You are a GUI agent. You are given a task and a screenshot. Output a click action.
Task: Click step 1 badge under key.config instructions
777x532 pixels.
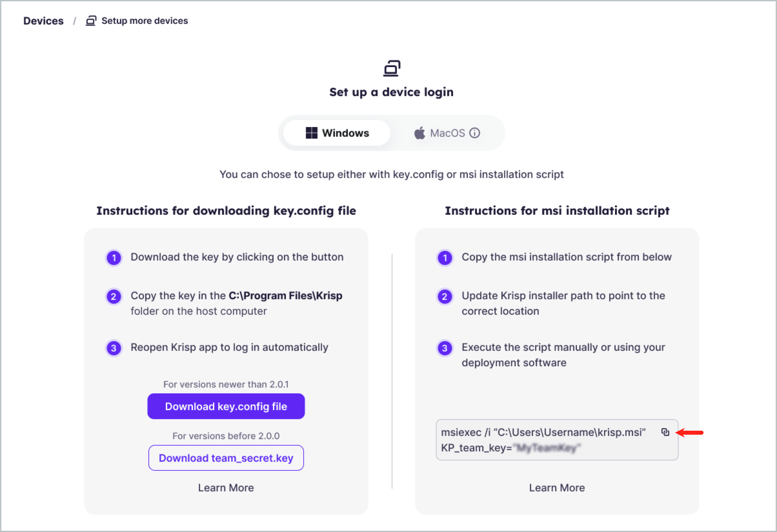(x=114, y=258)
